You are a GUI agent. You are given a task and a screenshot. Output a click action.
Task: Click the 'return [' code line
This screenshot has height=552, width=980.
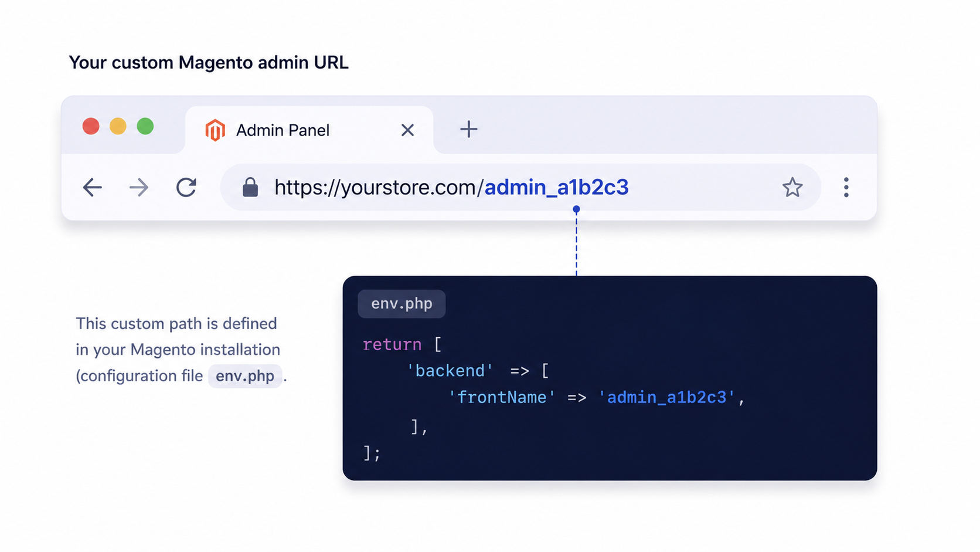pos(402,344)
